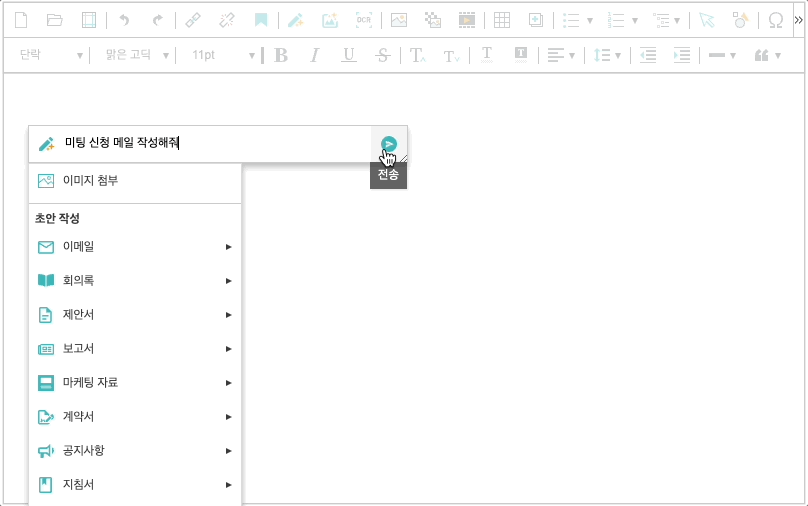Click the new document icon
This screenshot has width=808, height=506.
click(21, 20)
